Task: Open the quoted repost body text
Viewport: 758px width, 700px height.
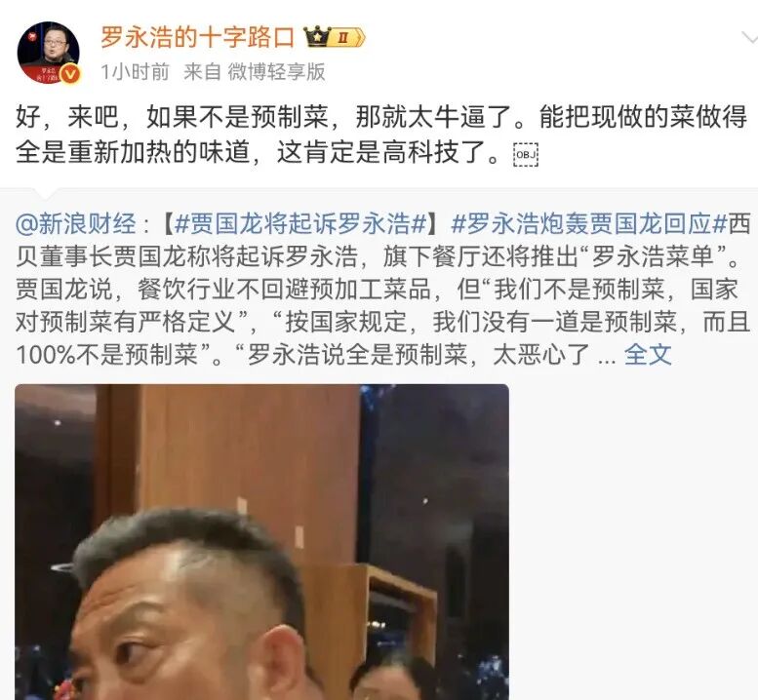Action: (382, 290)
